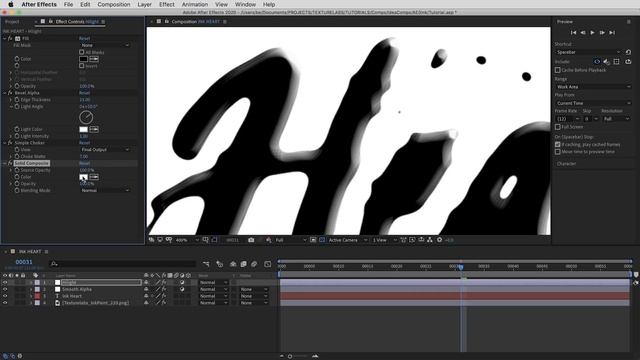Open the Shortcut Spacebar dropdown
This screenshot has width=640, height=360.
pos(588,52)
